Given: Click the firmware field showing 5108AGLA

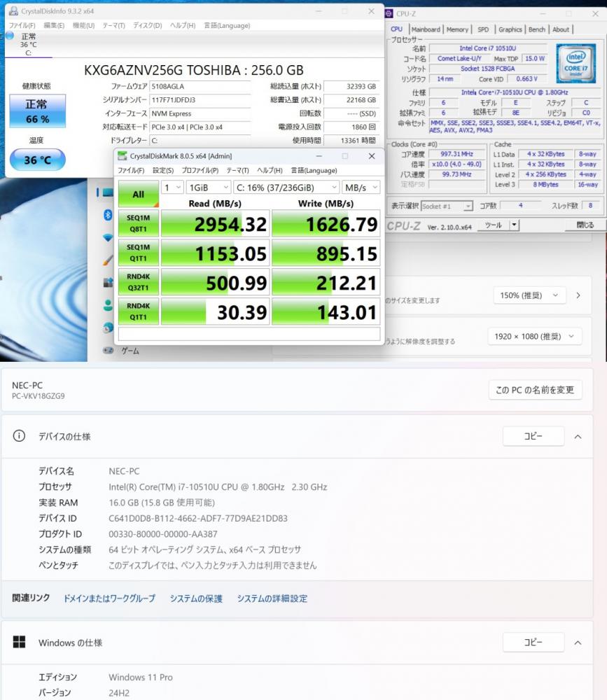Looking at the screenshot, I should click(200, 87).
